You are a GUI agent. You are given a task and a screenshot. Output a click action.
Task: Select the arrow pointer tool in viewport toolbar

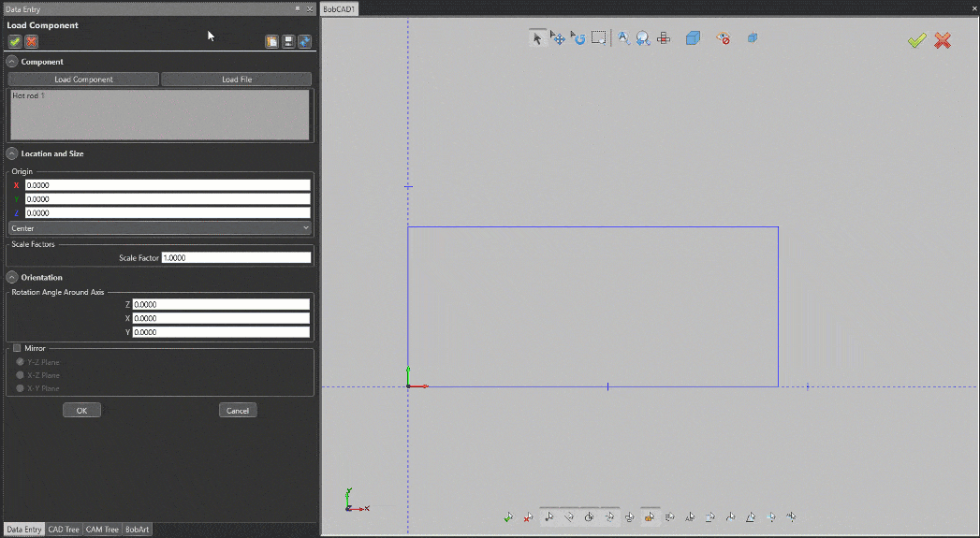point(536,38)
